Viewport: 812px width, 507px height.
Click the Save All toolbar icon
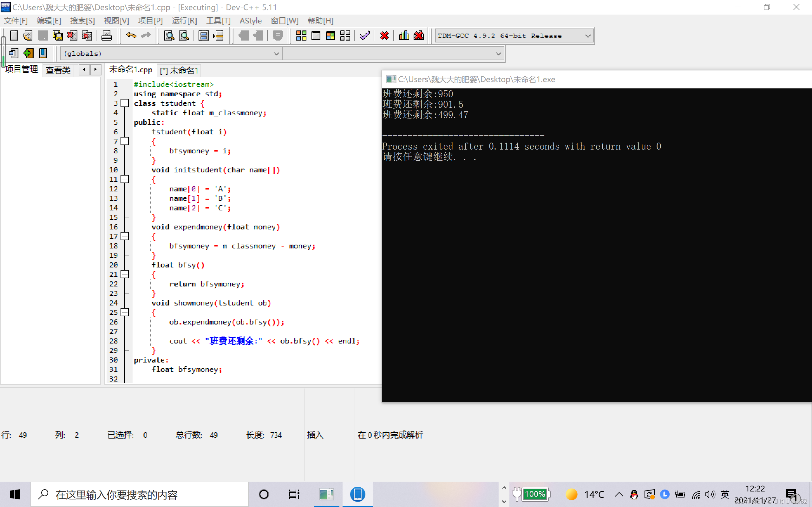58,35
